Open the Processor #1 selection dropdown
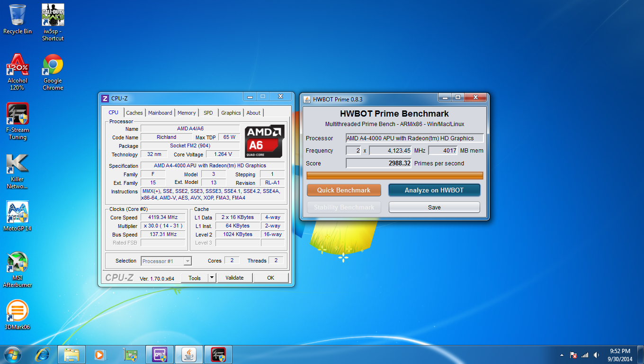 coord(166,261)
